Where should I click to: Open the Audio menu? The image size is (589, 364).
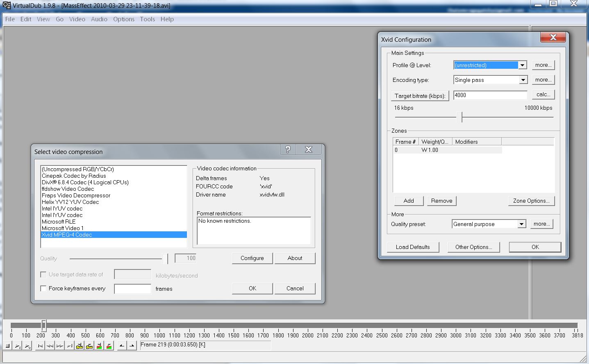[x=99, y=19]
